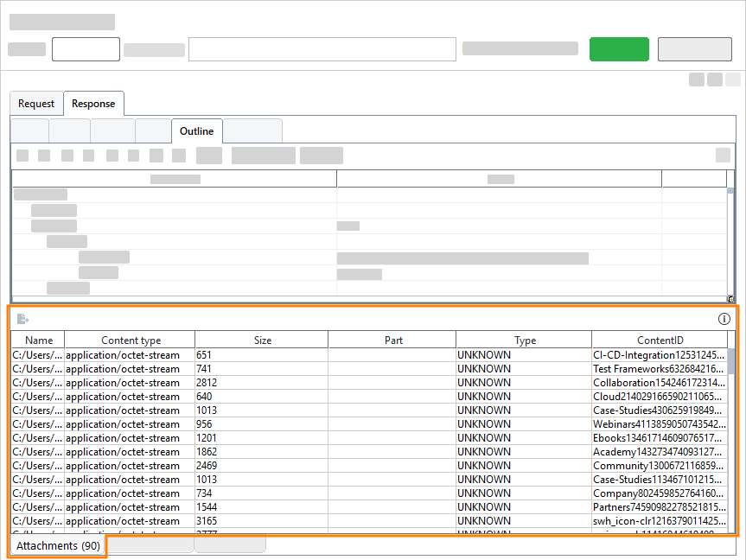Click the attachments table vertical scrollbar

pyautogui.click(x=731, y=432)
